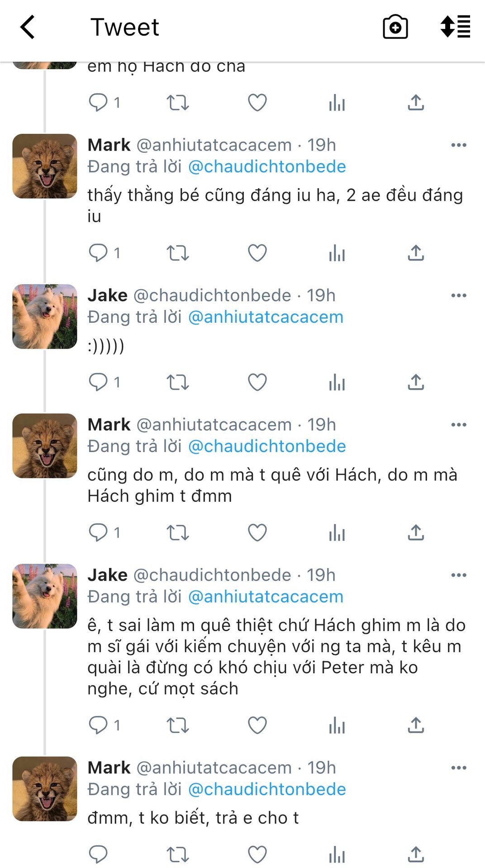Open Jake's white dog avatar on ':)))))' tweet
The image size is (485, 868).
click(x=45, y=316)
